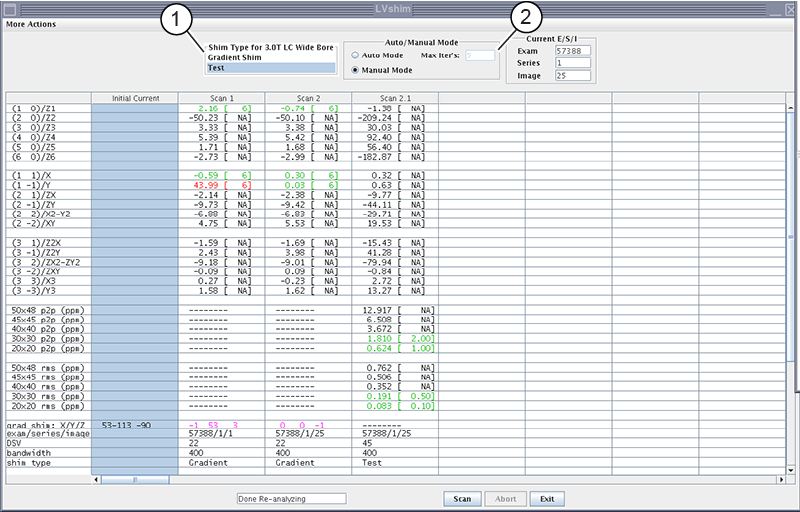Click the horizontal scrollbar left arrow

tap(96, 480)
